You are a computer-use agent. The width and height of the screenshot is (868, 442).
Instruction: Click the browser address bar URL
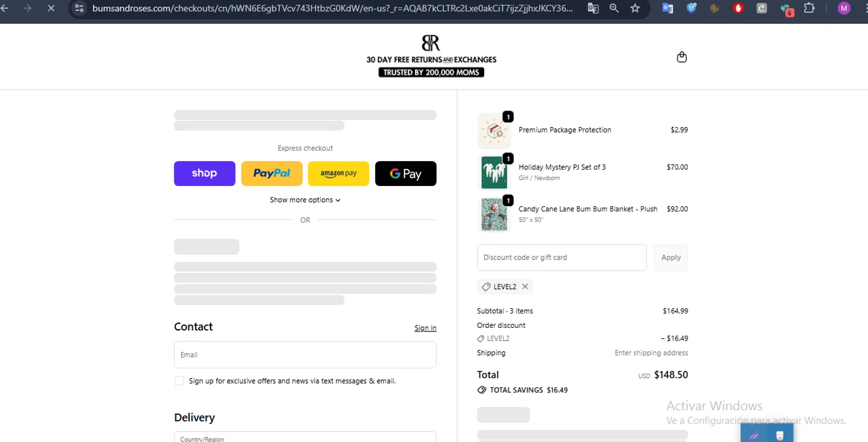pyautogui.click(x=333, y=8)
